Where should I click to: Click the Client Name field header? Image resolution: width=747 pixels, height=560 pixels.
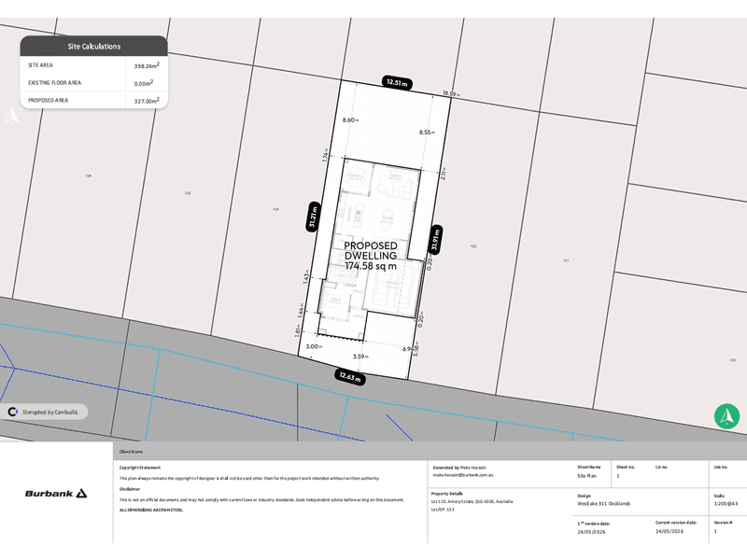[131, 452]
